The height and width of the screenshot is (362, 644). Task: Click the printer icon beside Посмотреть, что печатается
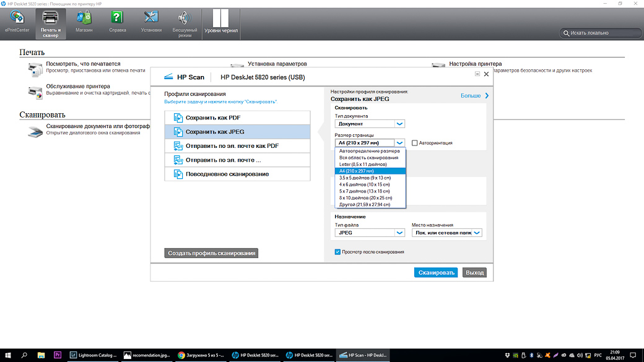point(35,69)
